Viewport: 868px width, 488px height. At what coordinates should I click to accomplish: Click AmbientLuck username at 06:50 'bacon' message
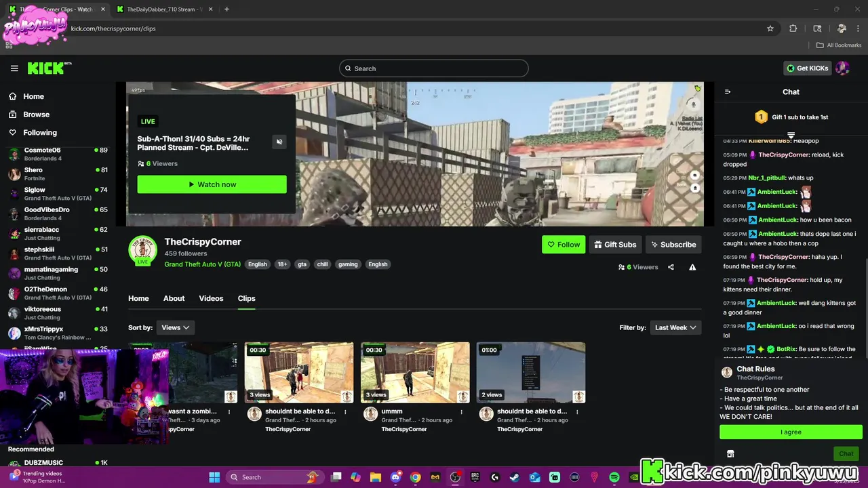(776, 220)
